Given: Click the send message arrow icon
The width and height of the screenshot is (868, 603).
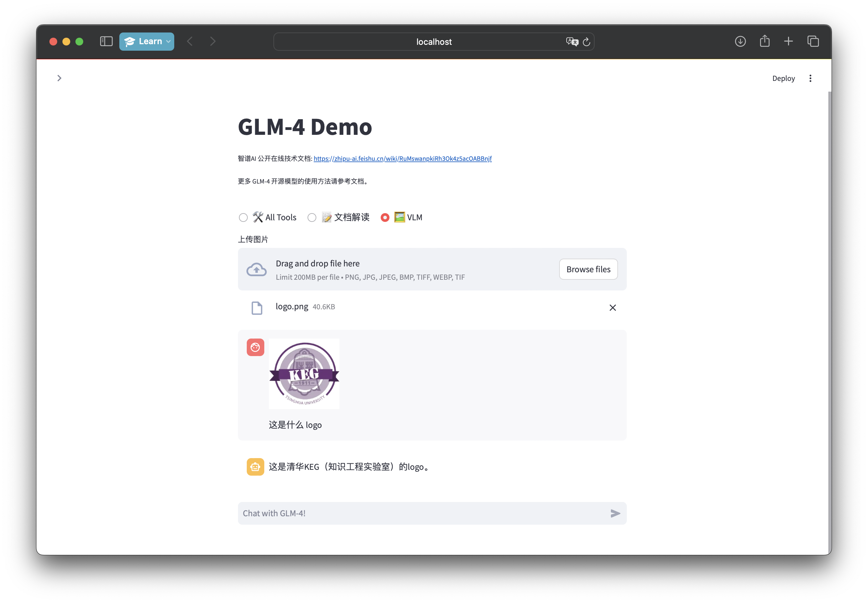Looking at the screenshot, I should (x=615, y=513).
